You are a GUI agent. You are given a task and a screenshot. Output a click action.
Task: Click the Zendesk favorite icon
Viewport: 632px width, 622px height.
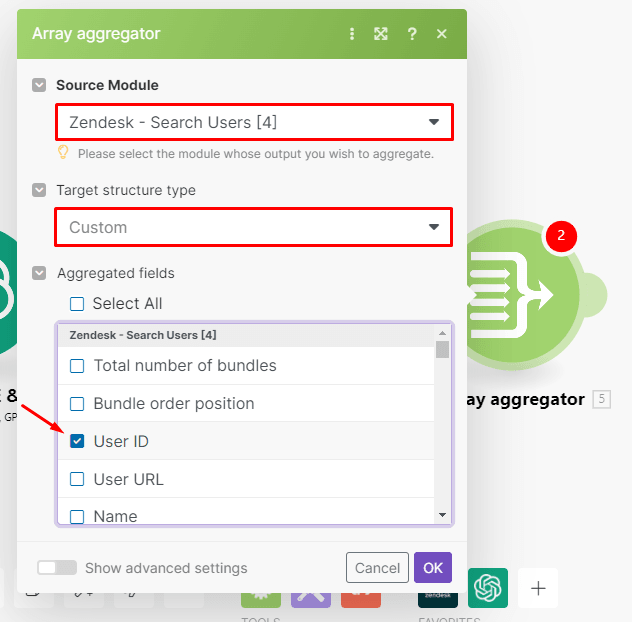(x=438, y=590)
